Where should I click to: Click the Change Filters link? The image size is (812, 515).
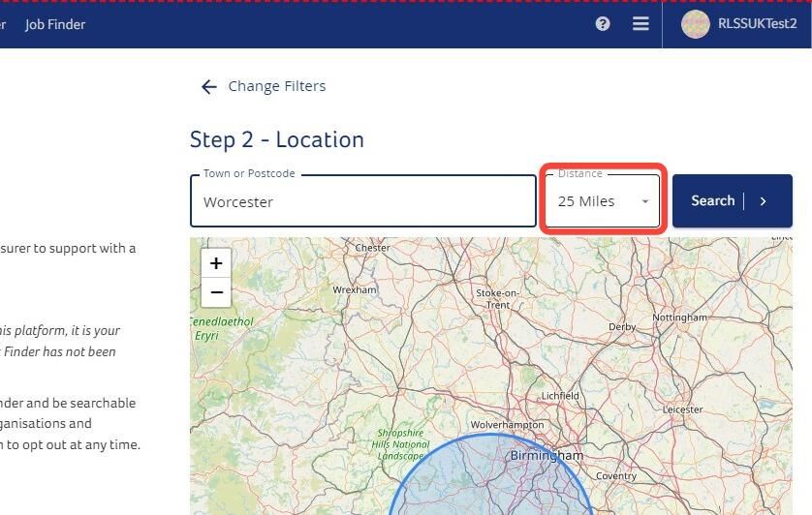click(x=277, y=86)
